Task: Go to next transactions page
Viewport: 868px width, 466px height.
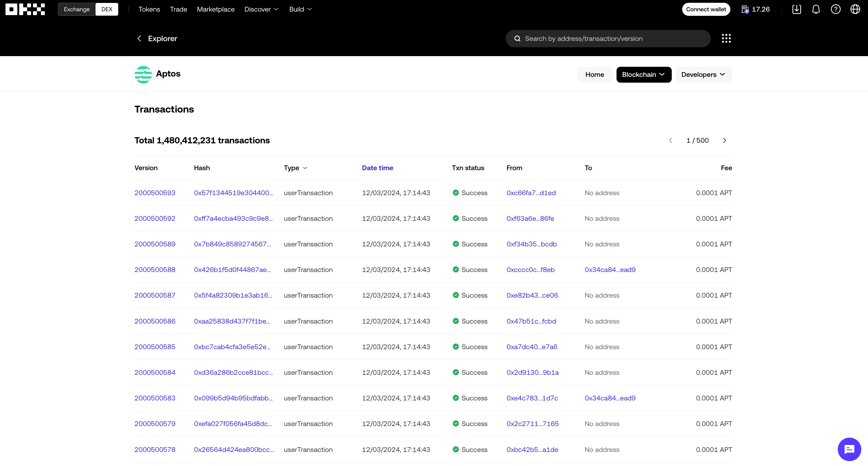Action: [725, 140]
